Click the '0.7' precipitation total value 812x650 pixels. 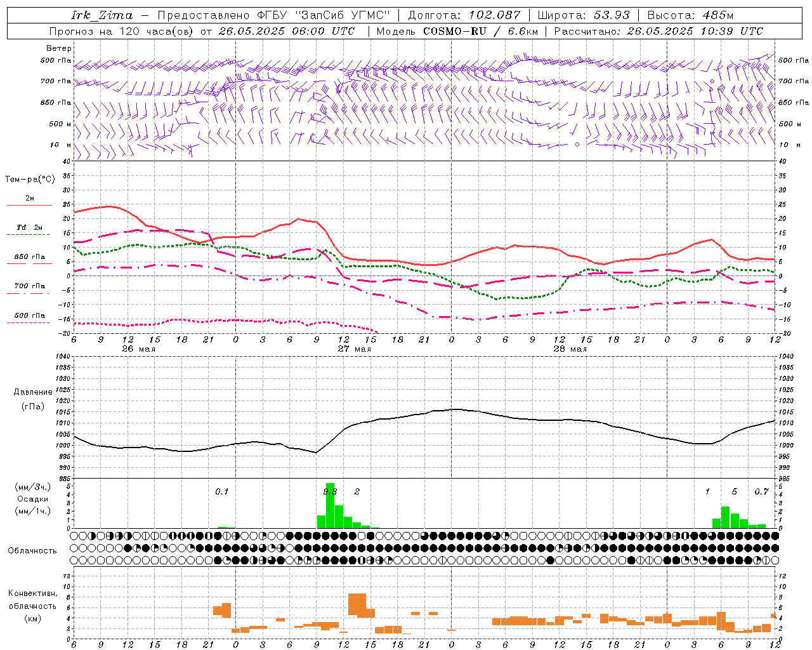tap(761, 492)
